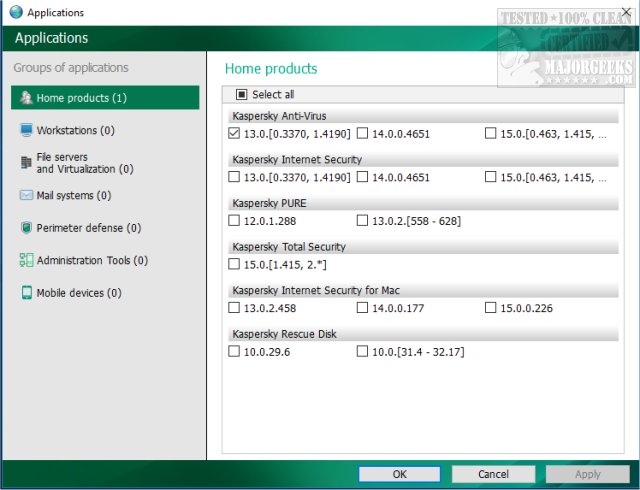Check Kaspersky PURE 13.0.2.[558 - 628]

(362, 221)
